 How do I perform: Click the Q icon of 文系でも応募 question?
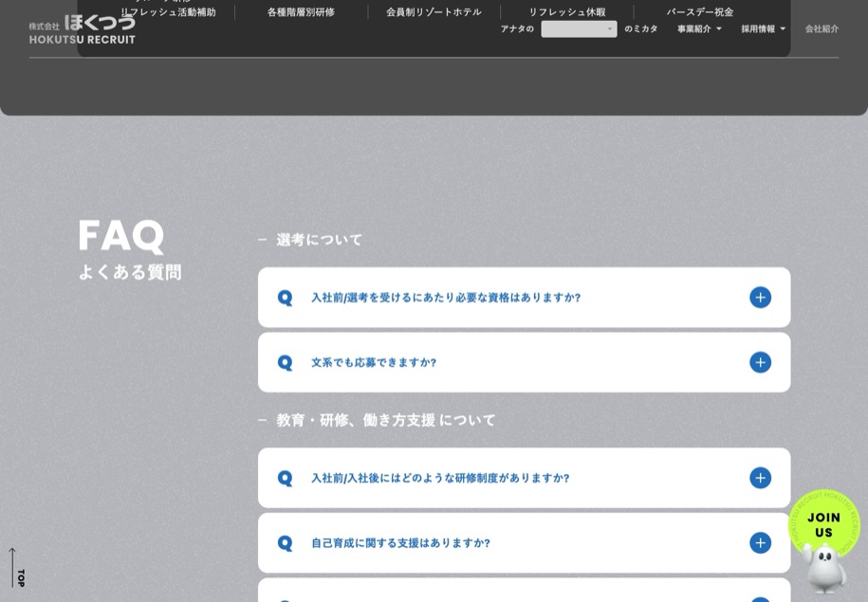pyautogui.click(x=286, y=362)
